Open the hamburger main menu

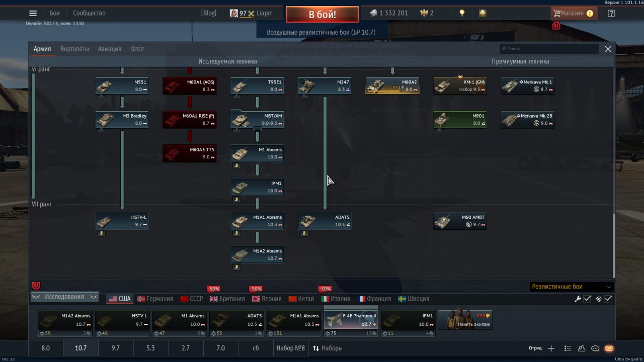(33, 14)
